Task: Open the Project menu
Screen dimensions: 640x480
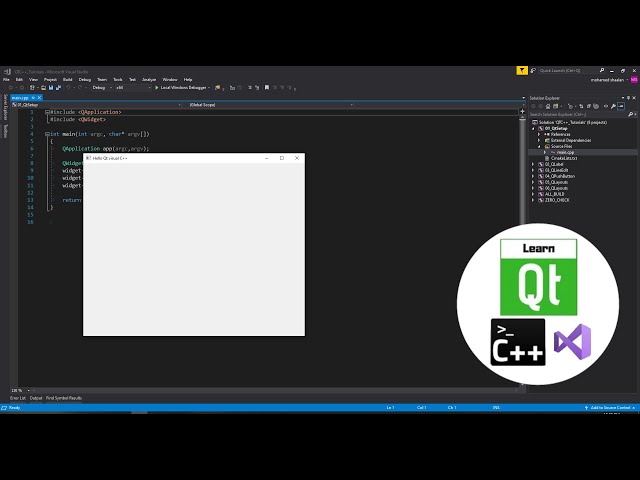Action: 50,80
